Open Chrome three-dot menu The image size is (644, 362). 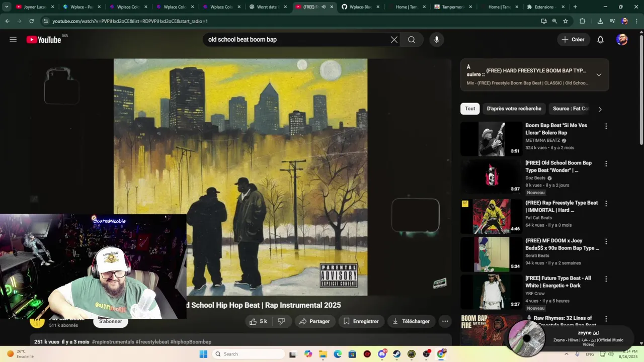coord(637,21)
